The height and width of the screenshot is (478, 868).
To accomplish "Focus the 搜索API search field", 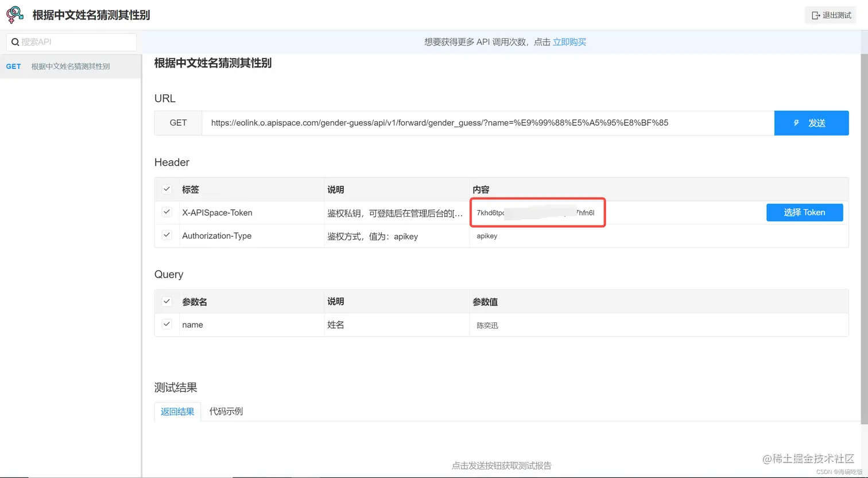I will pos(72,42).
